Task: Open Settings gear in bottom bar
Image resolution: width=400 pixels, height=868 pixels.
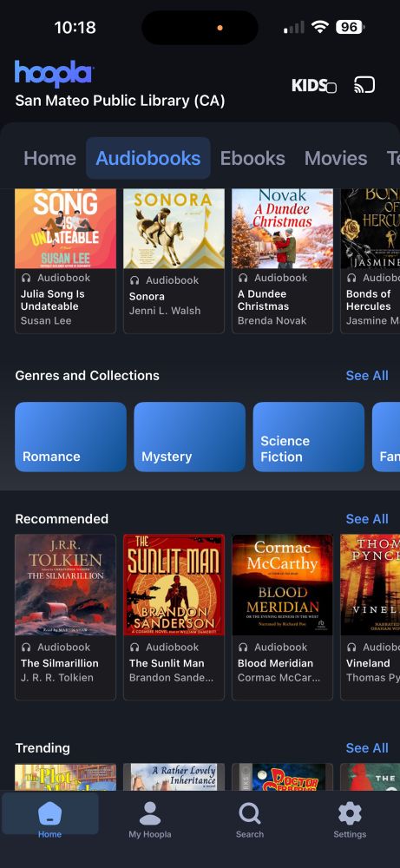Action: [350, 820]
